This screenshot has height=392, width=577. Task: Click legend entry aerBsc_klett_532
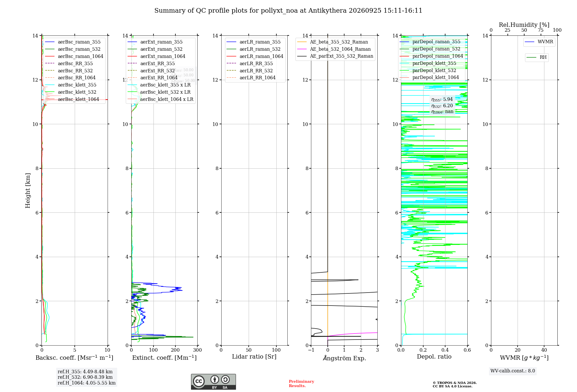pyautogui.click(x=71, y=92)
